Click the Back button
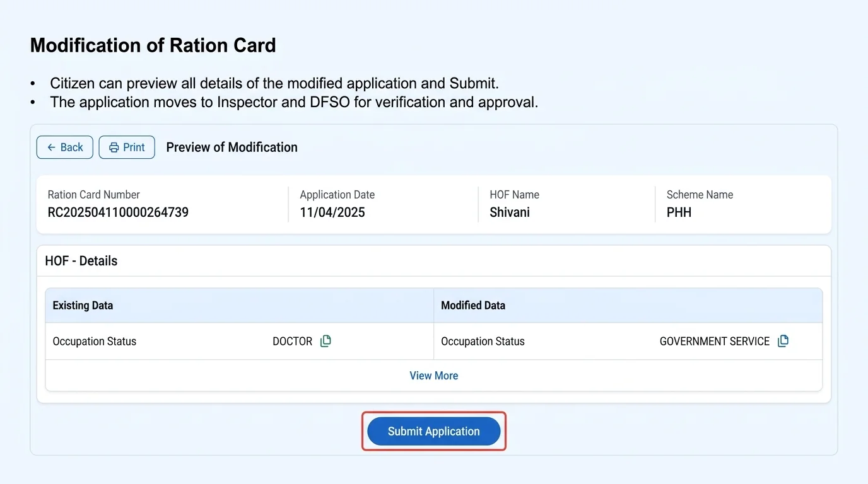The image size is (868, 484). click(x=65, y=147)
